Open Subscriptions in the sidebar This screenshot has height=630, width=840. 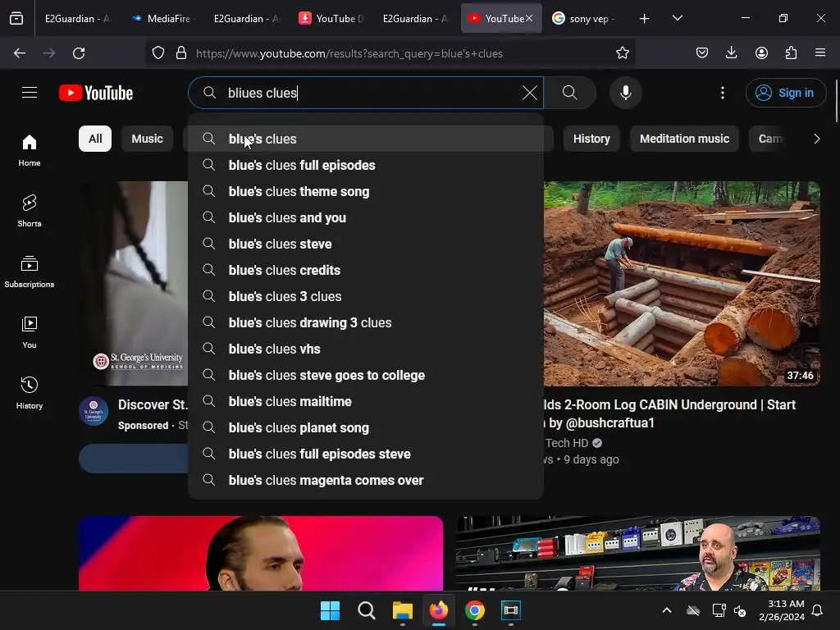pyautogui.click(x=30, y=272)
